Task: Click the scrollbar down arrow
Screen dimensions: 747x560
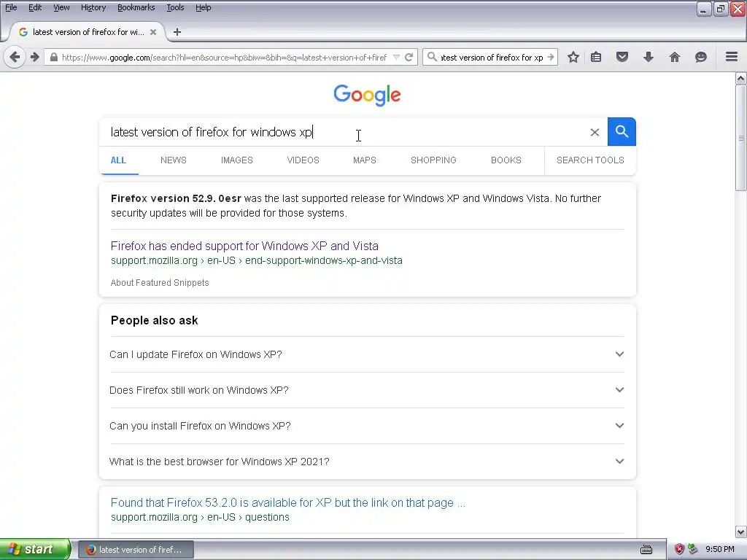Action: click(741, 532)
